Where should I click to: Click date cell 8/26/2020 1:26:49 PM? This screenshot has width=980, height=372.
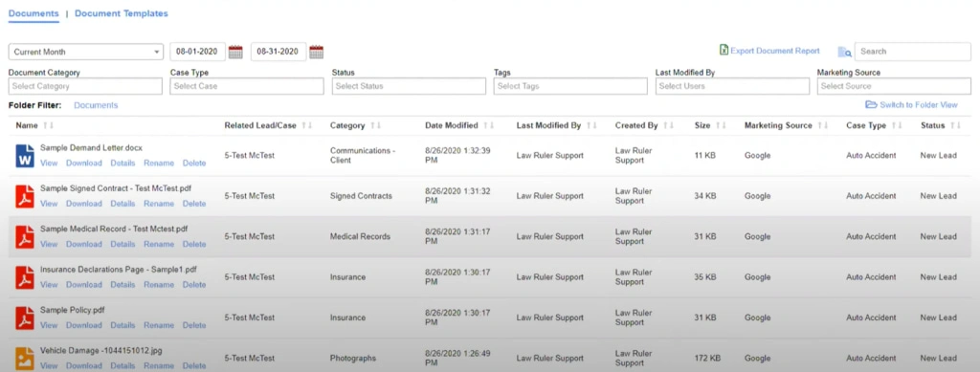457,359
